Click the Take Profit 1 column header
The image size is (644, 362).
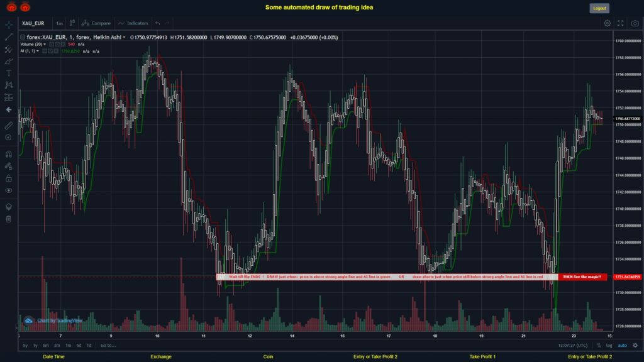click(482, 357)
